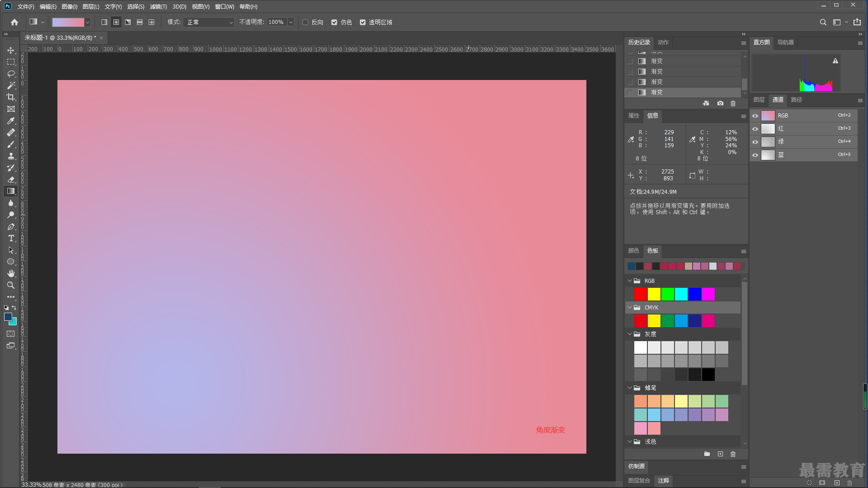
Task: Select the Path Selection tool
Action: [x=11, y=250]
